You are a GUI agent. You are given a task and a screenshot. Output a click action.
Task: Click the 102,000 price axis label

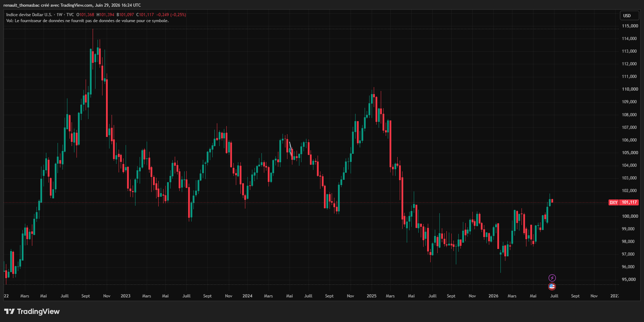point(629,191)
